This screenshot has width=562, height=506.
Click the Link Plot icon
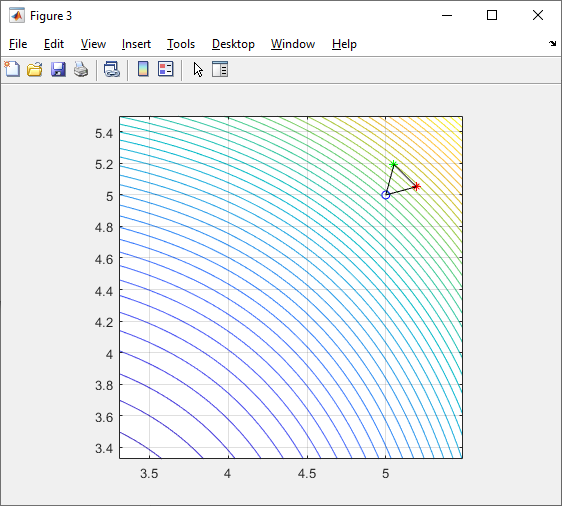111,69
